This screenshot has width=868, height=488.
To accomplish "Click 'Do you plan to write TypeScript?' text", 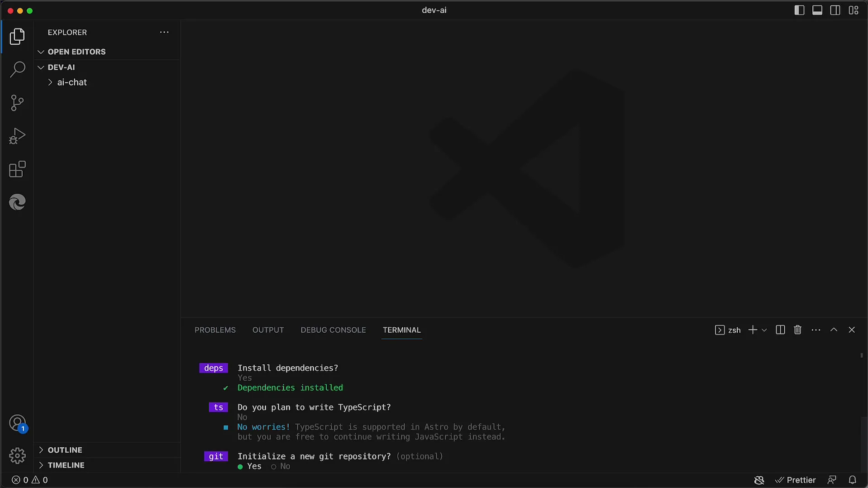I will (314, 407).
